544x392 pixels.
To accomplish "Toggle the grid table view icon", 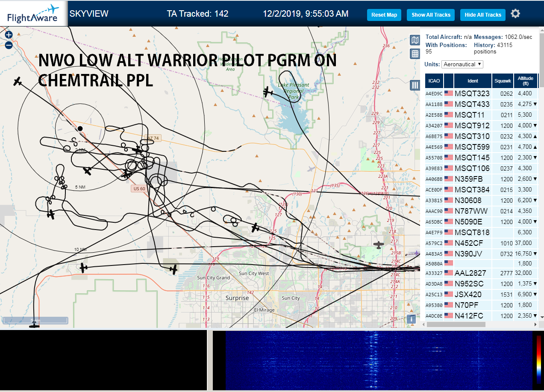I will point(415,54).
